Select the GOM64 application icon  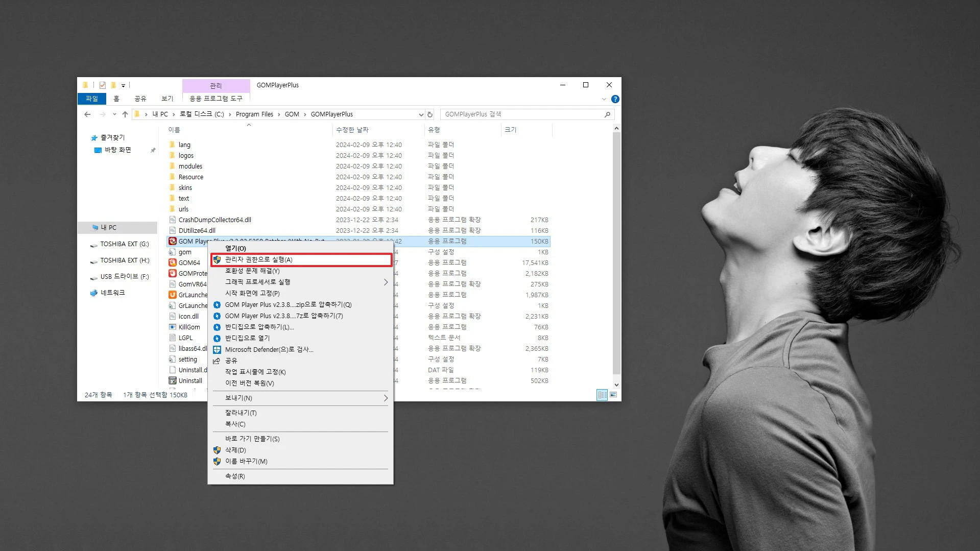coord(173,262)
